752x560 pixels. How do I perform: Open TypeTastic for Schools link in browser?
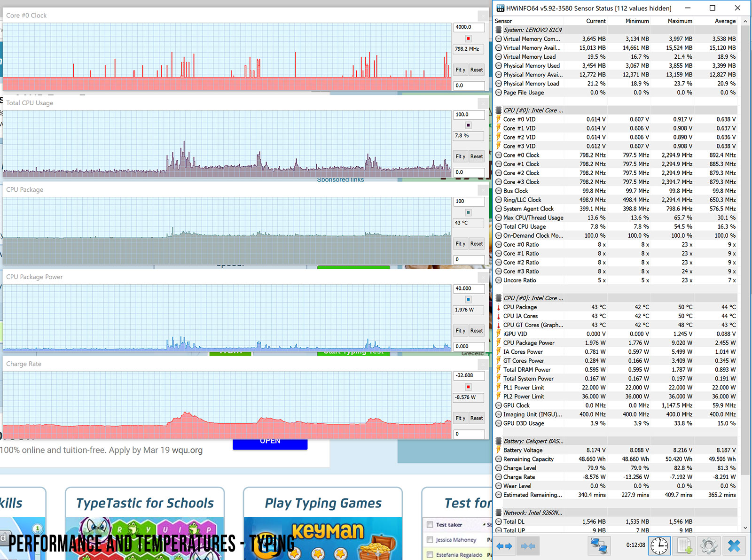145,503
